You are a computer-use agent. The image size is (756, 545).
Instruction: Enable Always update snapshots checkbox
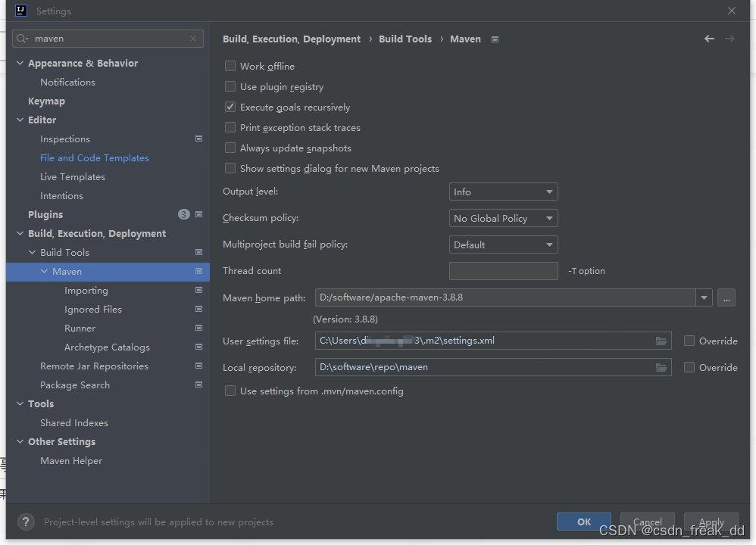[x=230, y=148]
